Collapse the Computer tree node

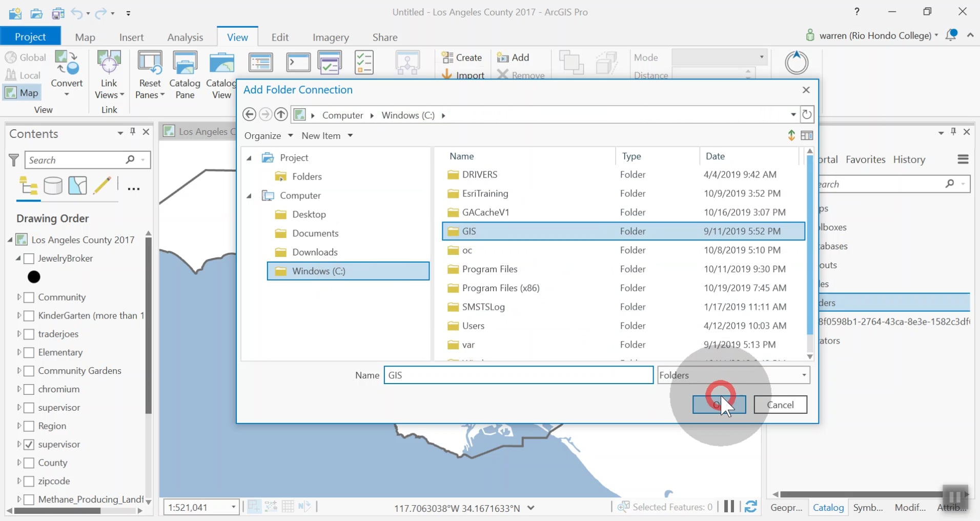click(x=249, y=196)
